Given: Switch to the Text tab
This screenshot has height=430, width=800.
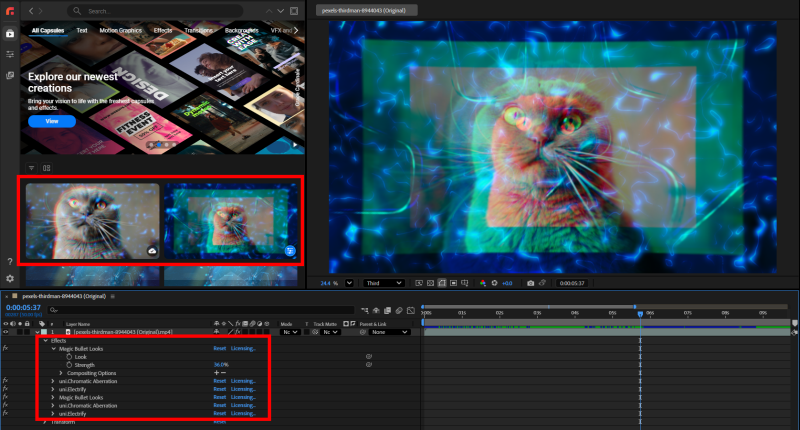Looking at the screenshot, I should click(82, 31).
